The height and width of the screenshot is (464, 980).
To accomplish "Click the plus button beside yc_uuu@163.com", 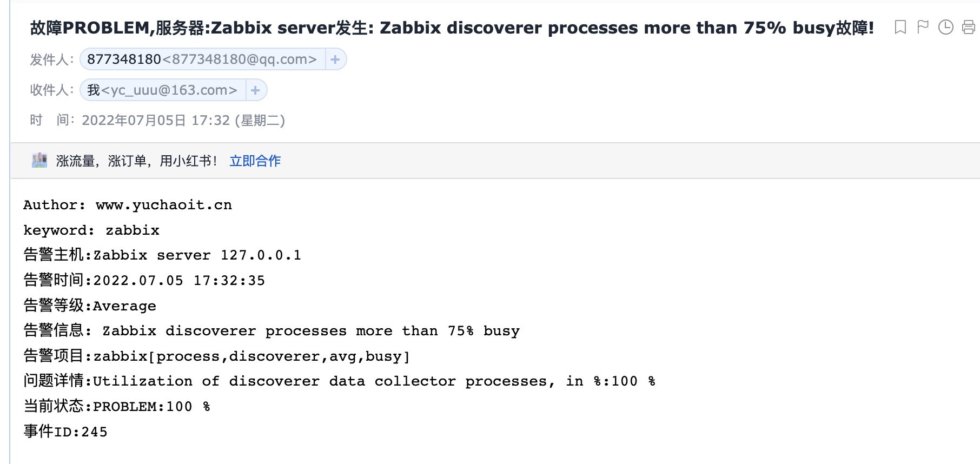I will point(256,90).
